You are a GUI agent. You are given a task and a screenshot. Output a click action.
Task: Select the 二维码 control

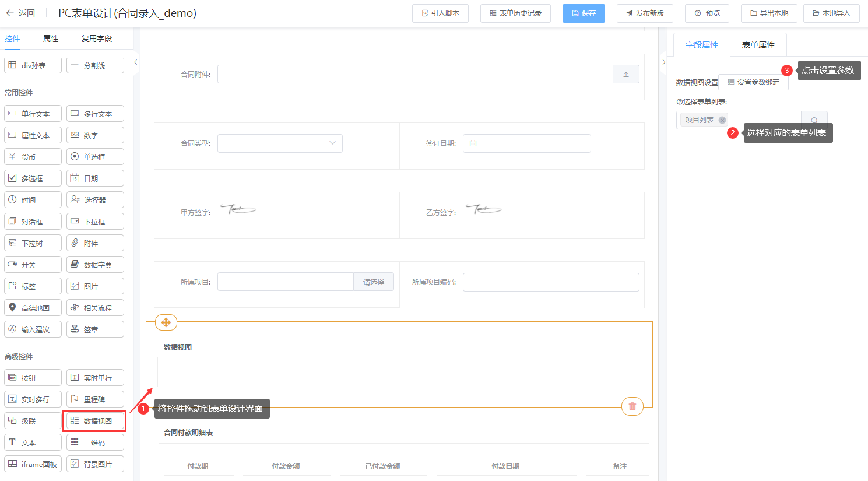95,443
